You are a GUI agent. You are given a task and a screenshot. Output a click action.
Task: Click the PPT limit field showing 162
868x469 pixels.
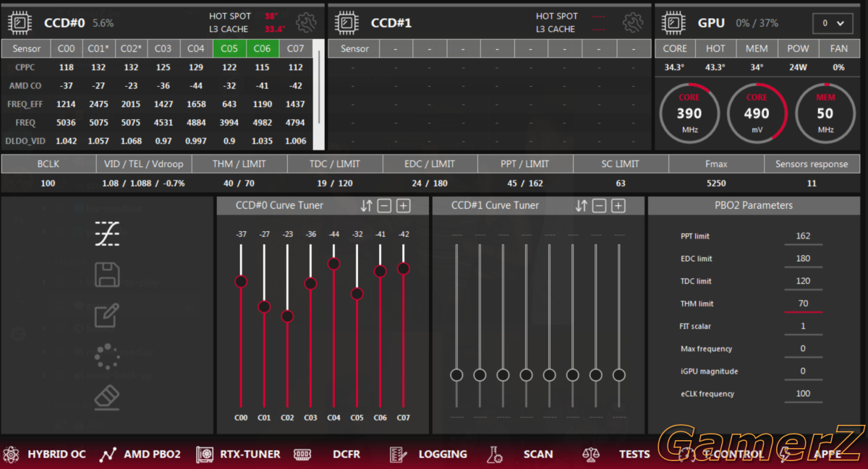(803, 236)
